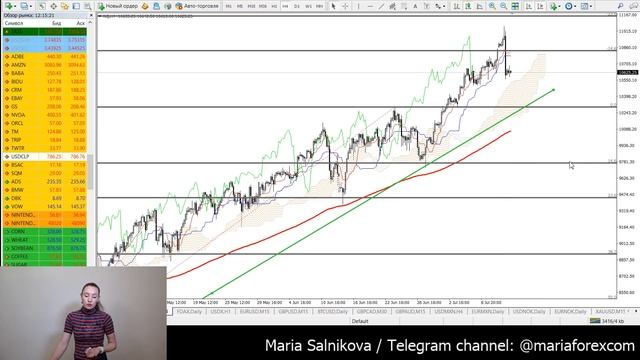
Task: Open MetaEditor from the toolbar
Action: click(144, 6)
